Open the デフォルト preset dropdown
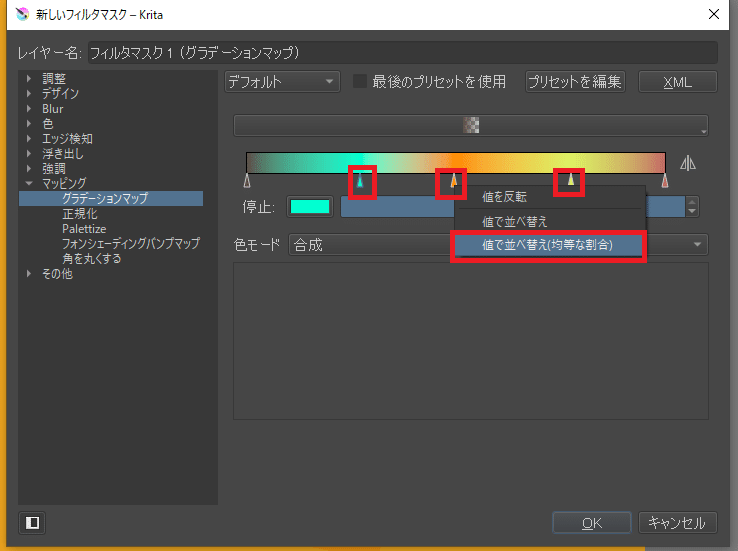 click(x=282, y=82)
